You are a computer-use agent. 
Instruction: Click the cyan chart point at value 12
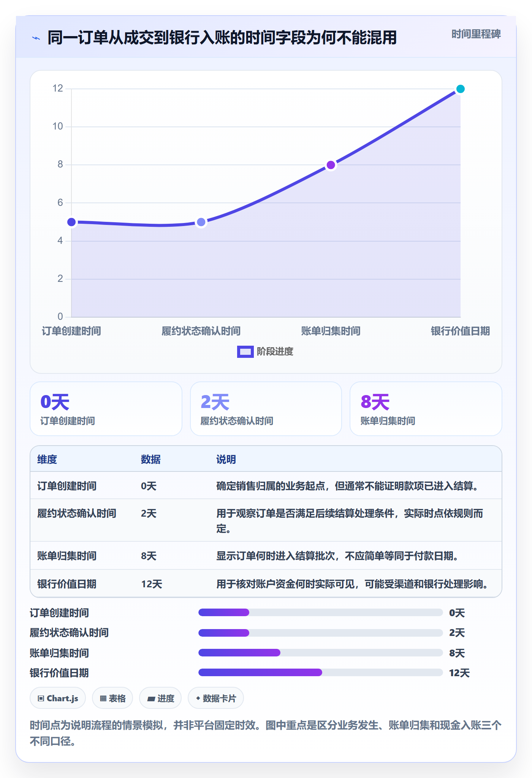pos(461,89)
